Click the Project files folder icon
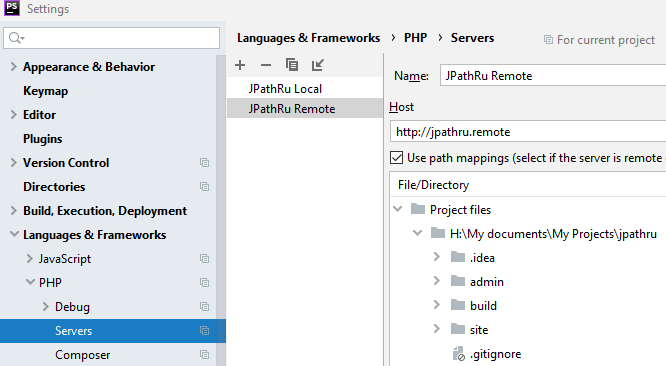The height and width of the screenshot is (366, 666). pos(418,209)
